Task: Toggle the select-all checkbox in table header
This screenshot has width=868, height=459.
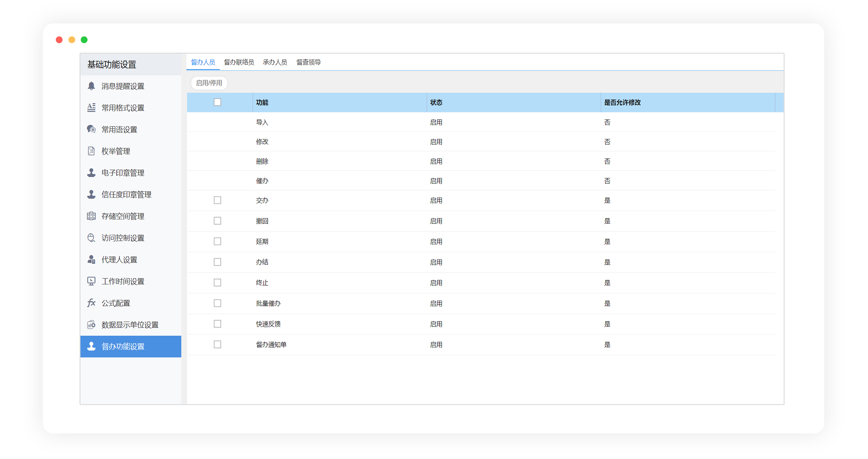Action: coord(217,102)
